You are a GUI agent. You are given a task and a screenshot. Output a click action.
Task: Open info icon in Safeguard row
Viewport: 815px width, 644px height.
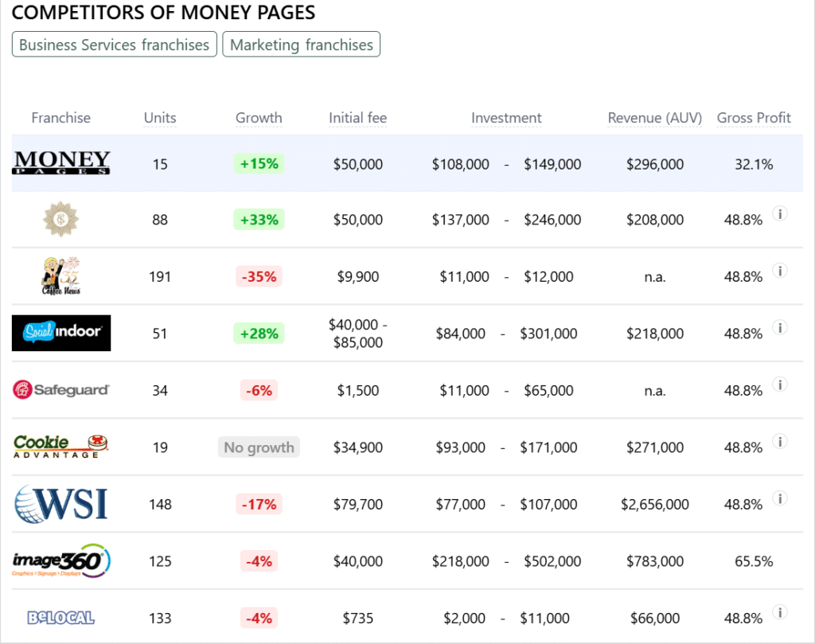tap(780, 384)
